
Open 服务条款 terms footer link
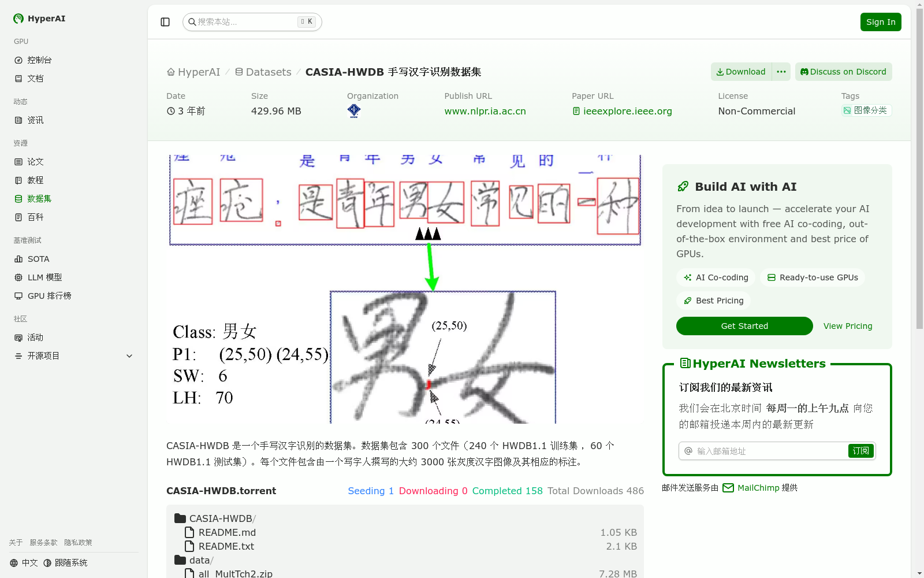(43, 543)
